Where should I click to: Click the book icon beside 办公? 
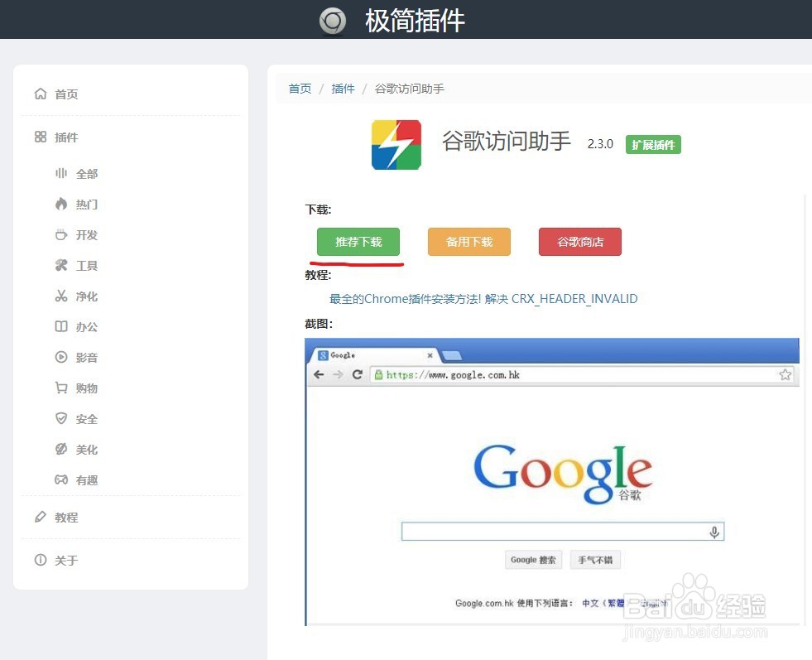point(61,326)
